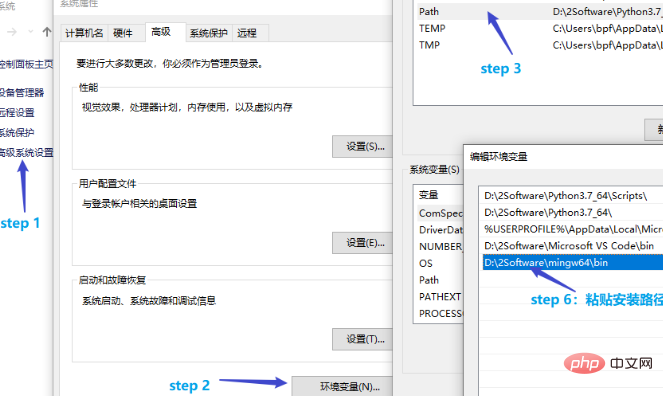The width and height of the screenshot is (663, 396).
Task: Select ComSpec in system variables list
Action: pyautogui.click(x=440, y=213)
